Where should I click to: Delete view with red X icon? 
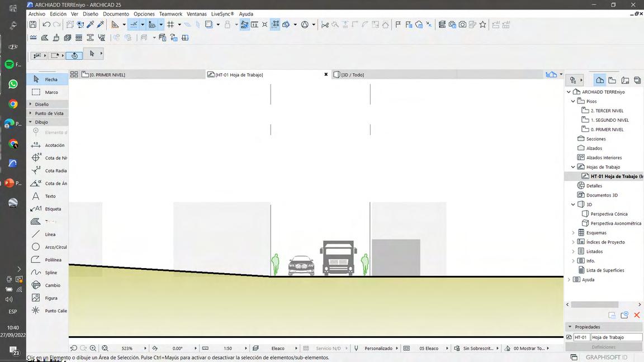tap(636, 315)
